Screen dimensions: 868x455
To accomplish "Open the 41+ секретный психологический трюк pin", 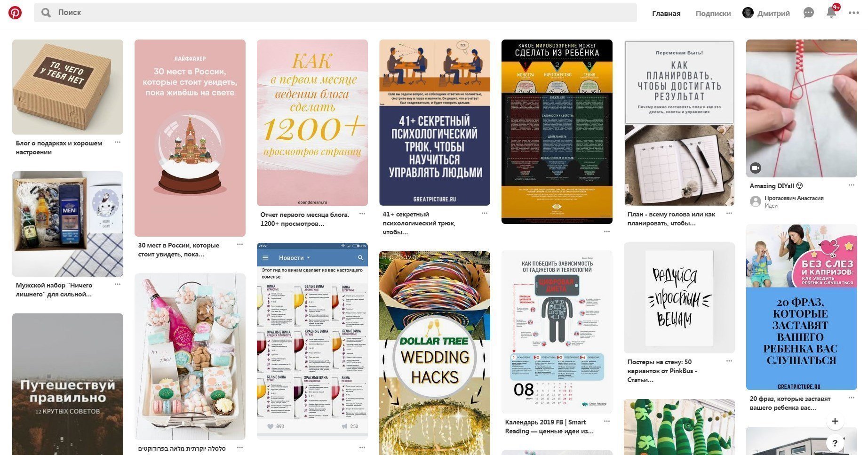I will point(435,122).
